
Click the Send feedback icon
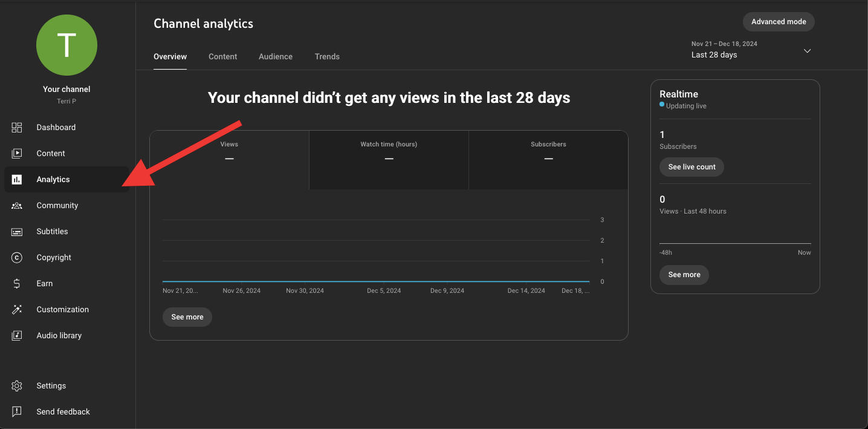(16, 411)
